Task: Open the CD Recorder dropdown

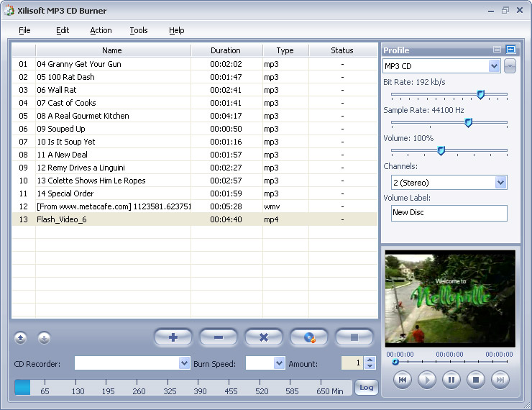Action: 184,363
